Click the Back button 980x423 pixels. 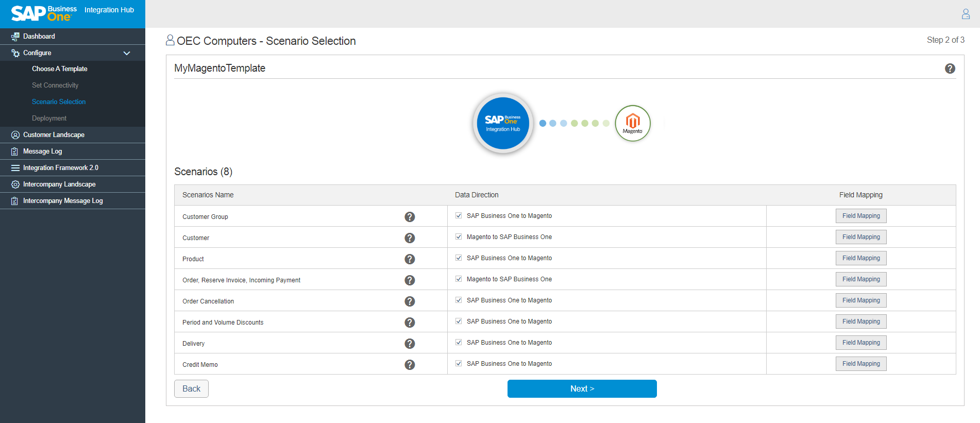[x=191, y=389]
